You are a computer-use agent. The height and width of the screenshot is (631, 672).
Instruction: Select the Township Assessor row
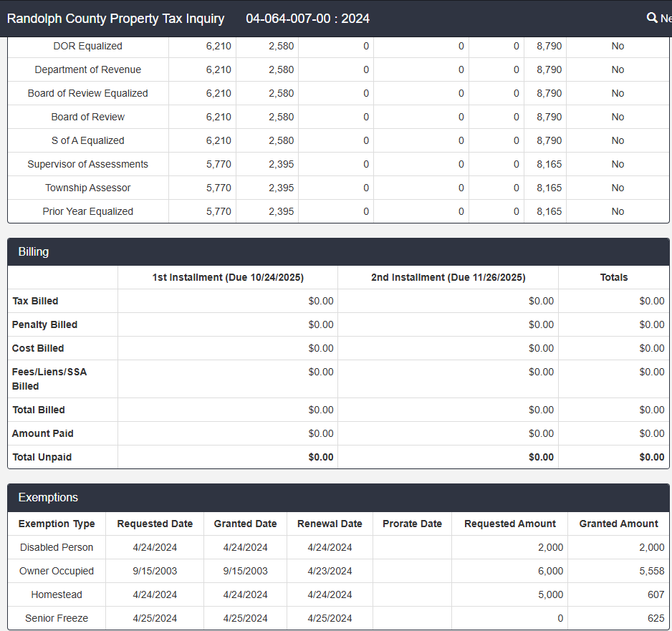(87, 188)
